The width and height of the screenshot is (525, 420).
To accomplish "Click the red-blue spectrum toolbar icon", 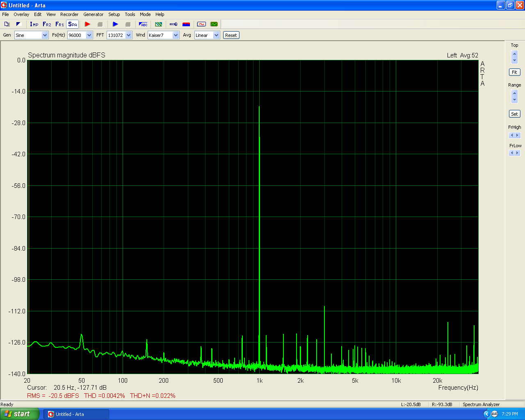I will (186, 24).
